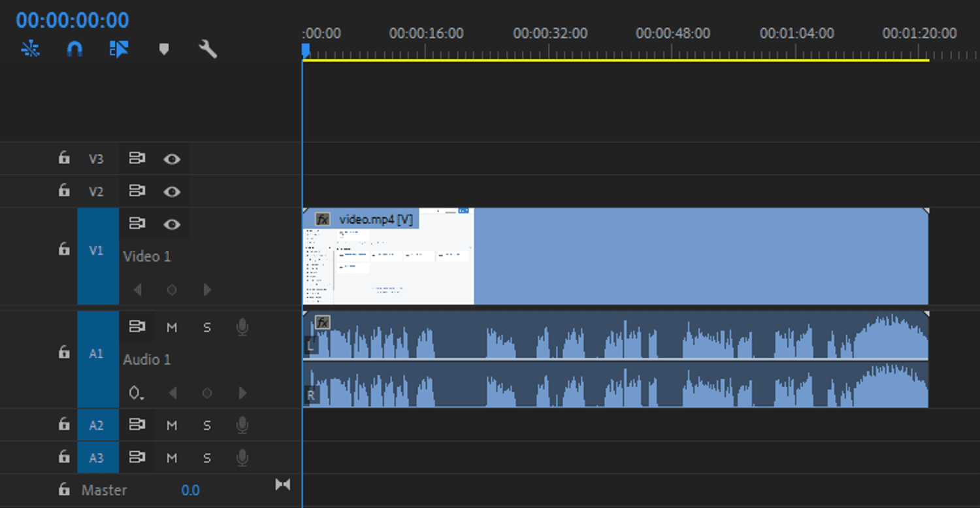Mute the A2 audio track
This screenshot has height=508, width=980.
[x=172, y=425]
